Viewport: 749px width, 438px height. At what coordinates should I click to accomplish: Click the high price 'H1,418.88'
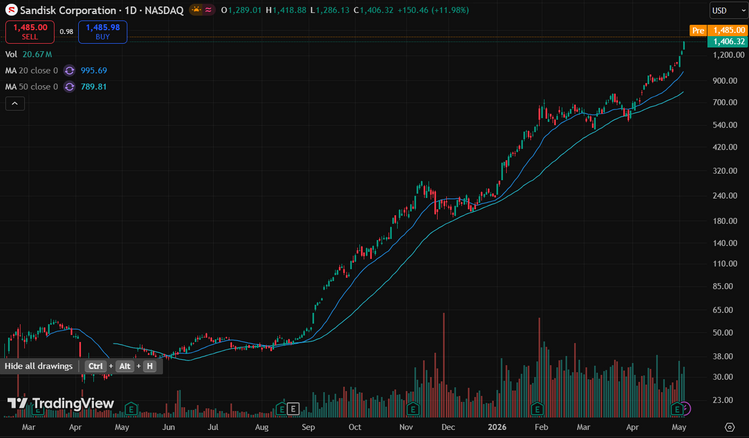pyautogui.click(x=286, y=10)
